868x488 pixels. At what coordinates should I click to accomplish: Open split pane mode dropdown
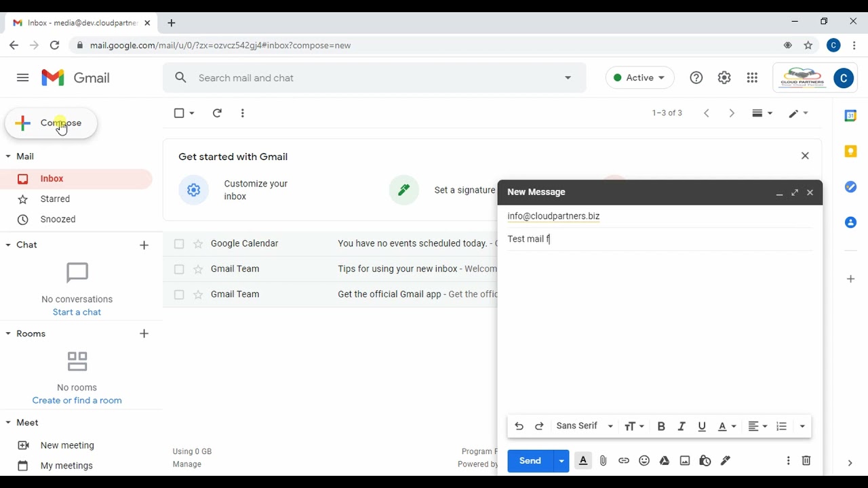pyautogui.click(x=762, y=113)
